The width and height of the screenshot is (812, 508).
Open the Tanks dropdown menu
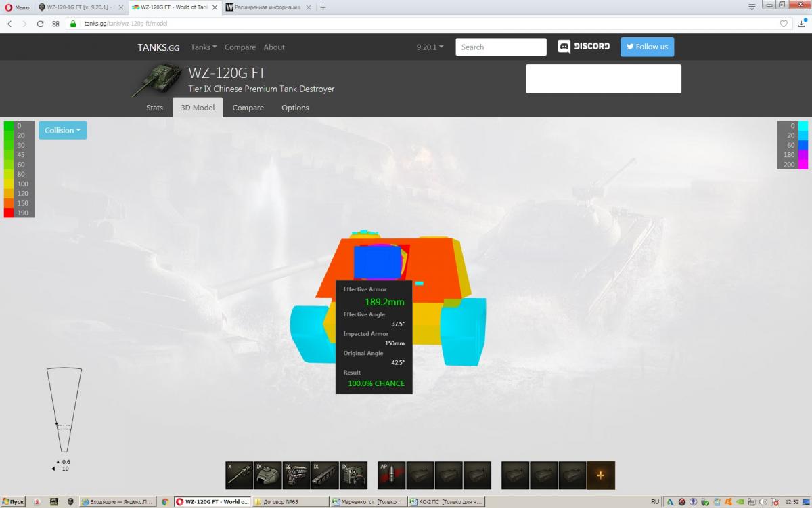(x=203, y=47)
